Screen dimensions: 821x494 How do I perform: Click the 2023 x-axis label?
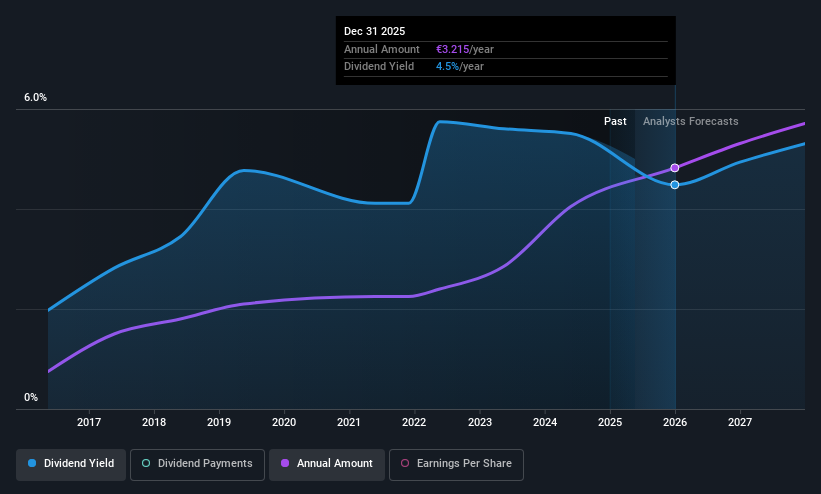[480, 422]
